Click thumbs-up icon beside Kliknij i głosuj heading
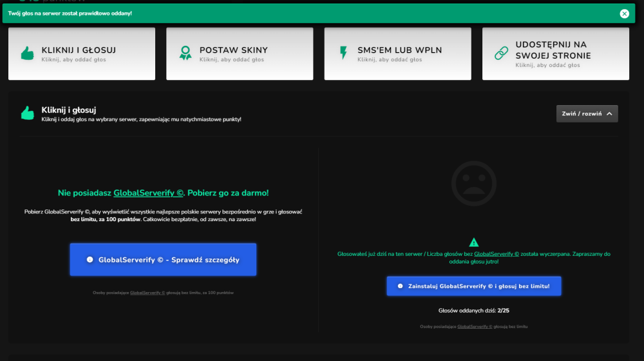The width and height of the screenshot is (644, 361). click(x=28, y=113)
